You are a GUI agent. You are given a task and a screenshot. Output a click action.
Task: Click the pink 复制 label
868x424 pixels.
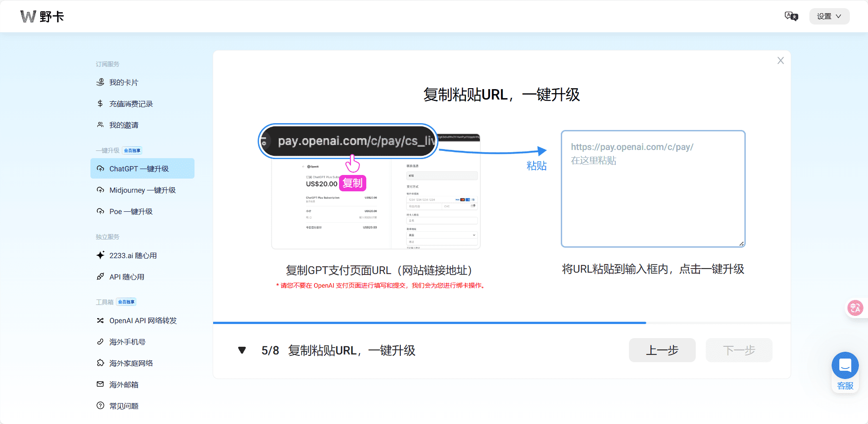coord(353,183)
